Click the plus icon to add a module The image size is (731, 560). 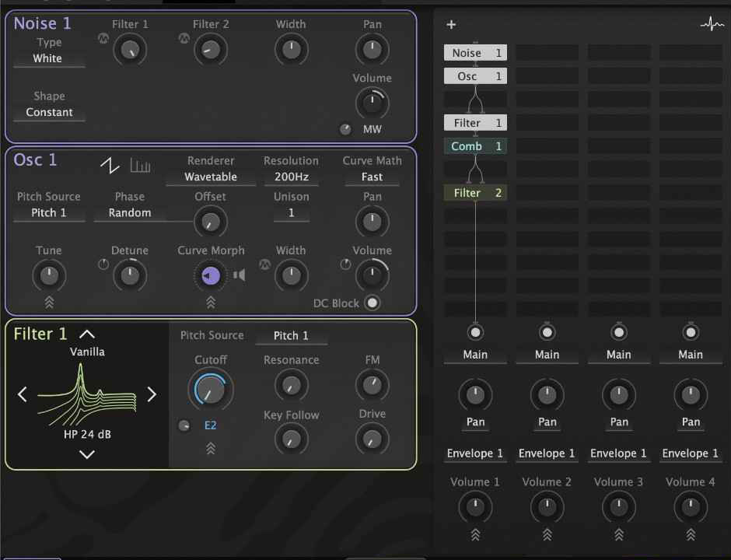coord(451,24)
